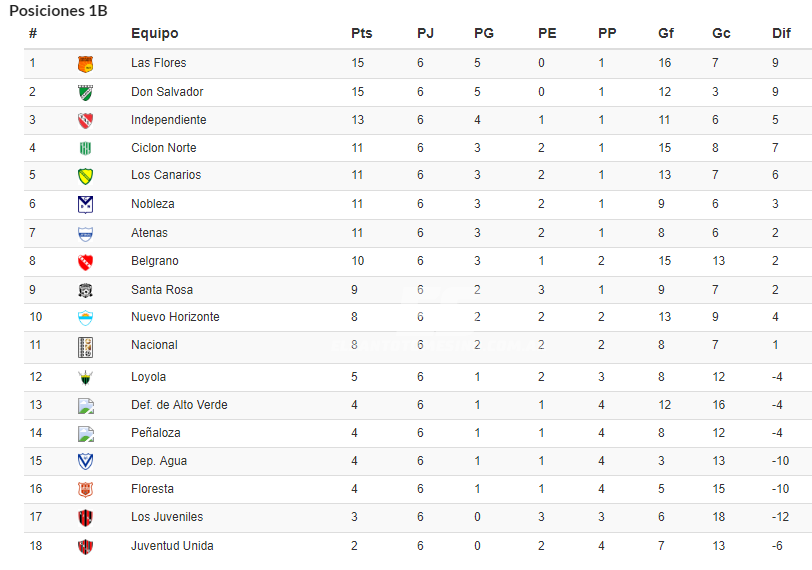Select the Independiente red shield logo
Screen dimensions: 812x570
coord(85,121)
